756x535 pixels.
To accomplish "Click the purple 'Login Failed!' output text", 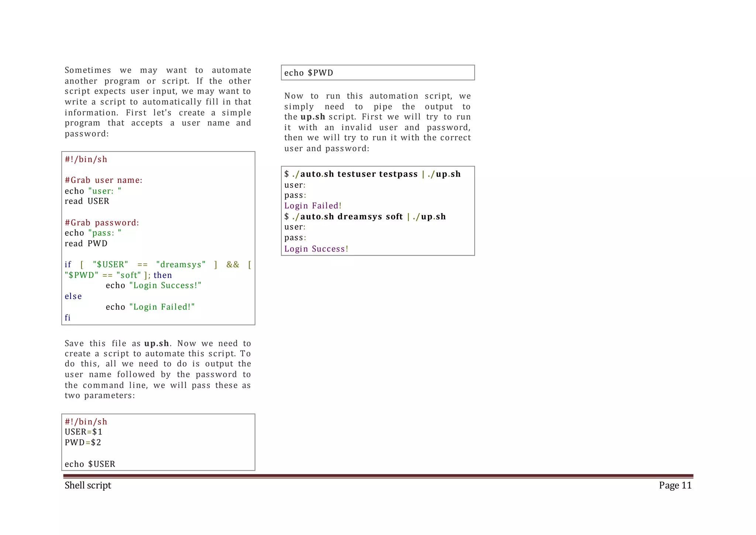I will click(x=313, y=206).
